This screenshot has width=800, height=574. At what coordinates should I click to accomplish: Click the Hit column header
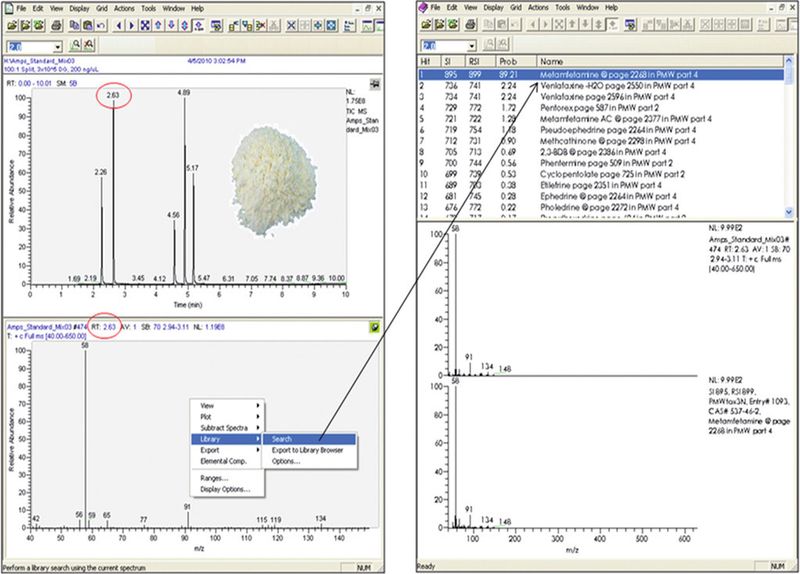[429, 62]
